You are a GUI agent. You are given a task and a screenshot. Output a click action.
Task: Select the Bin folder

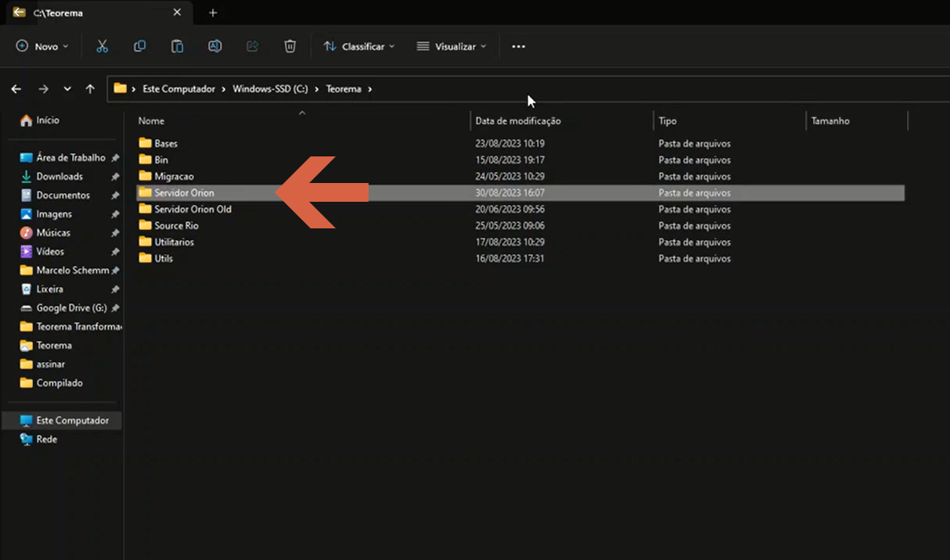(521, 160)
